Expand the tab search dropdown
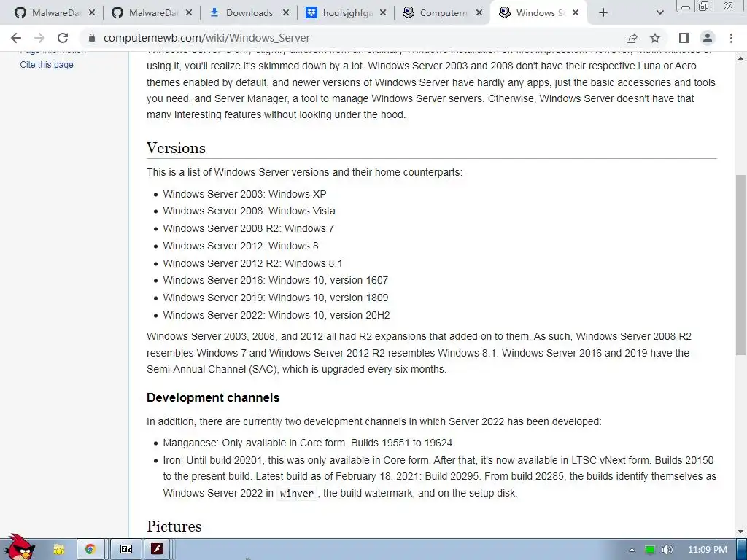747x560 pixels. [x=659, y=13]
